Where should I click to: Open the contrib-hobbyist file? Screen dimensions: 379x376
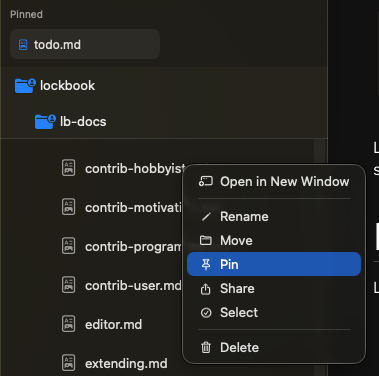click(x=135, y=169)
